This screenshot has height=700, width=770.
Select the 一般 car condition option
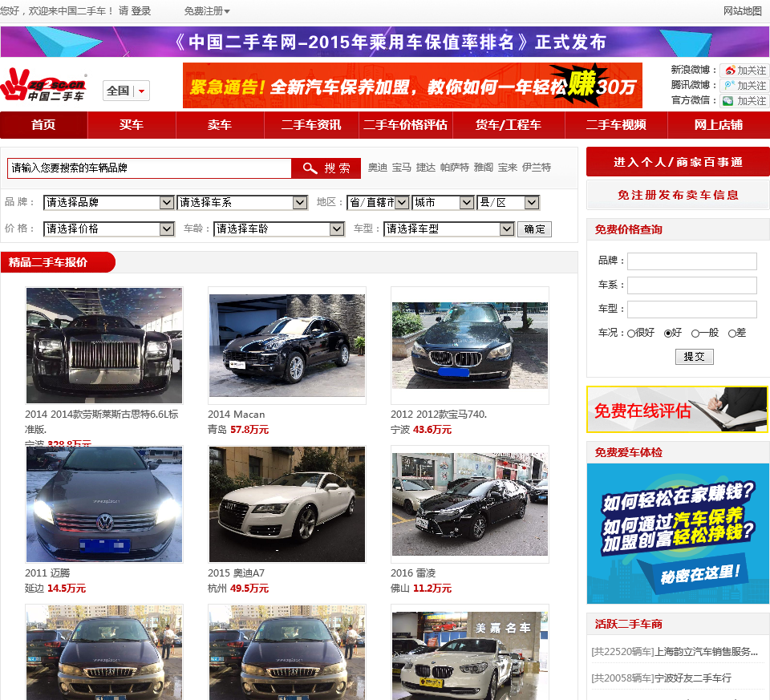[695, 334]
